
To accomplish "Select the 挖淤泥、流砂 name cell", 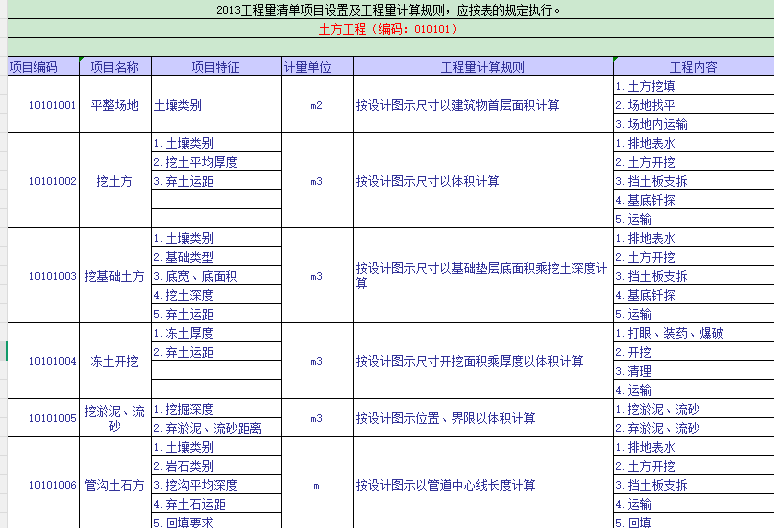I will click(x=115, y=418).
